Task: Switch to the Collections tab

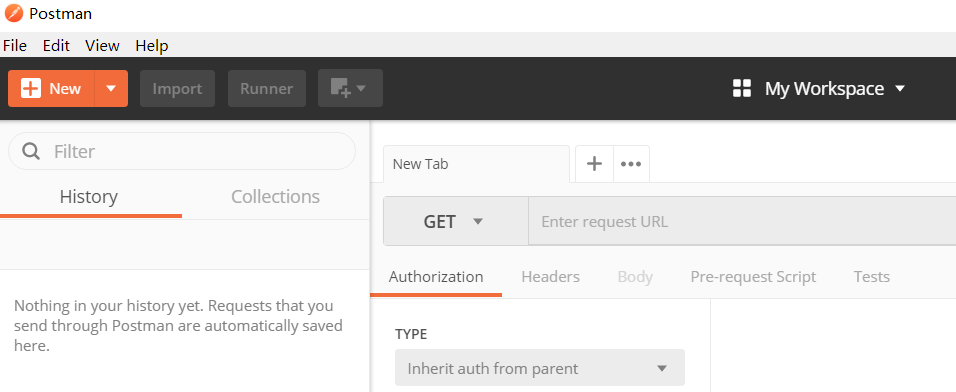Action: (x=276, y=197)
